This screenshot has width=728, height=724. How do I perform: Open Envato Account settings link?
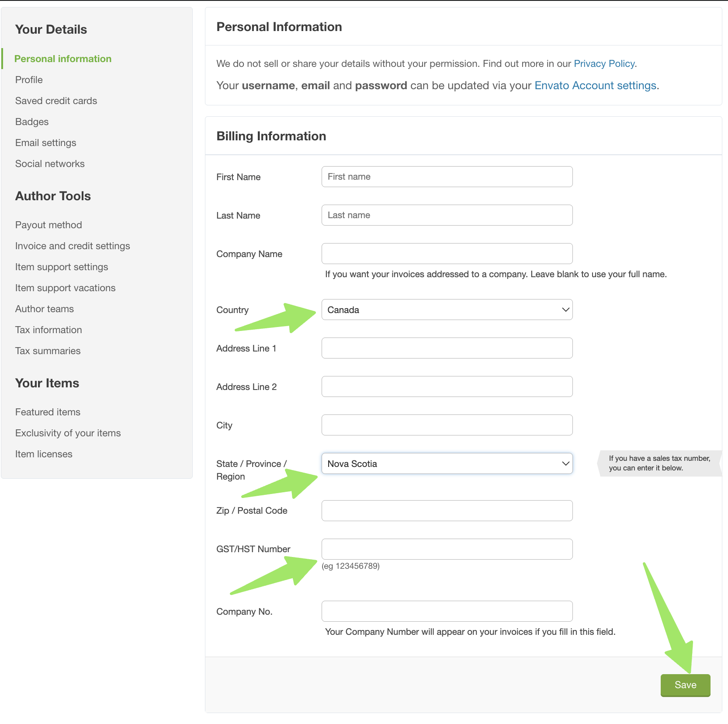pyautogui.click(x=596, y=86)
